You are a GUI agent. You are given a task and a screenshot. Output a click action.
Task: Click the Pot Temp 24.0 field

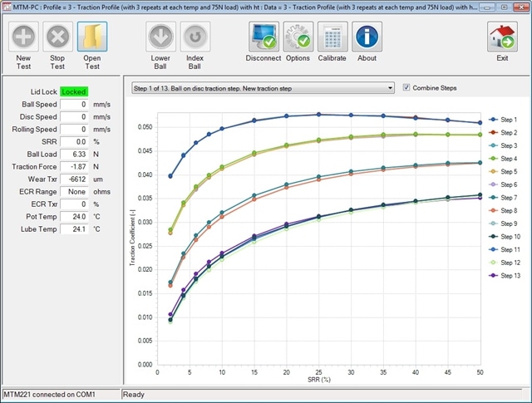coord(74,216)
